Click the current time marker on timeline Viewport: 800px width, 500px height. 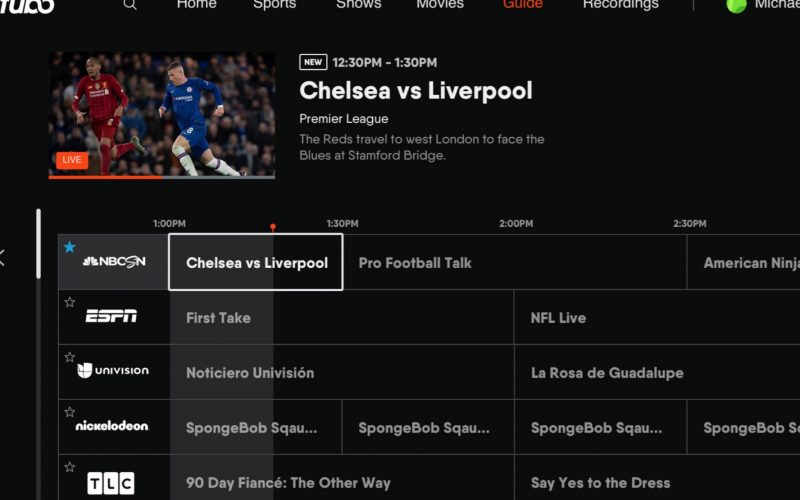click(273, 228)
